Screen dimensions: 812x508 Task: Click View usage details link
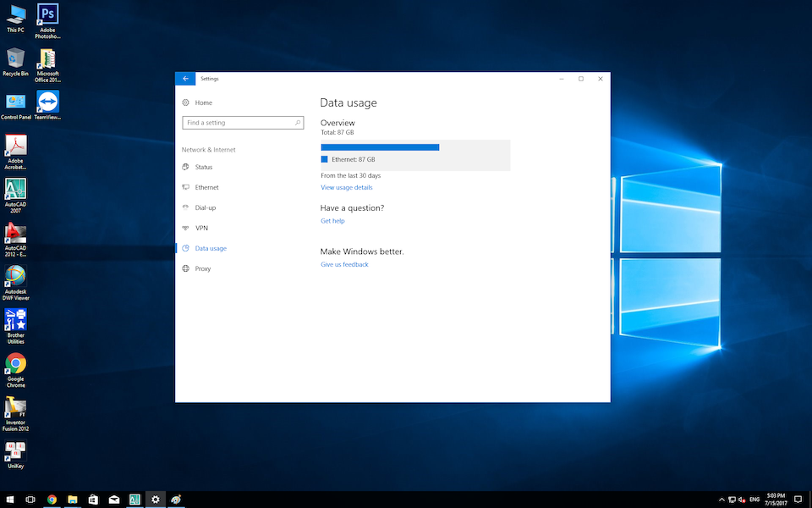coord(346,187)
